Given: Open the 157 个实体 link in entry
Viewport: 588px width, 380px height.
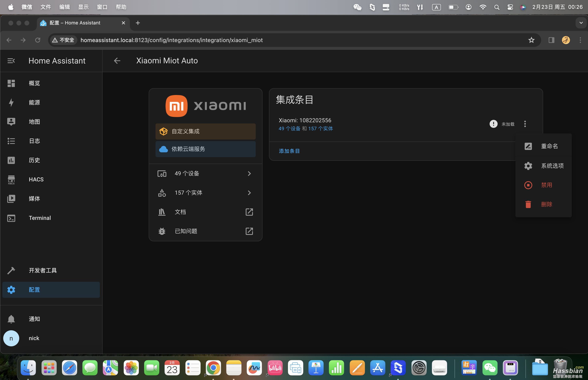Looking at the screenshot, I should point(320,128).
